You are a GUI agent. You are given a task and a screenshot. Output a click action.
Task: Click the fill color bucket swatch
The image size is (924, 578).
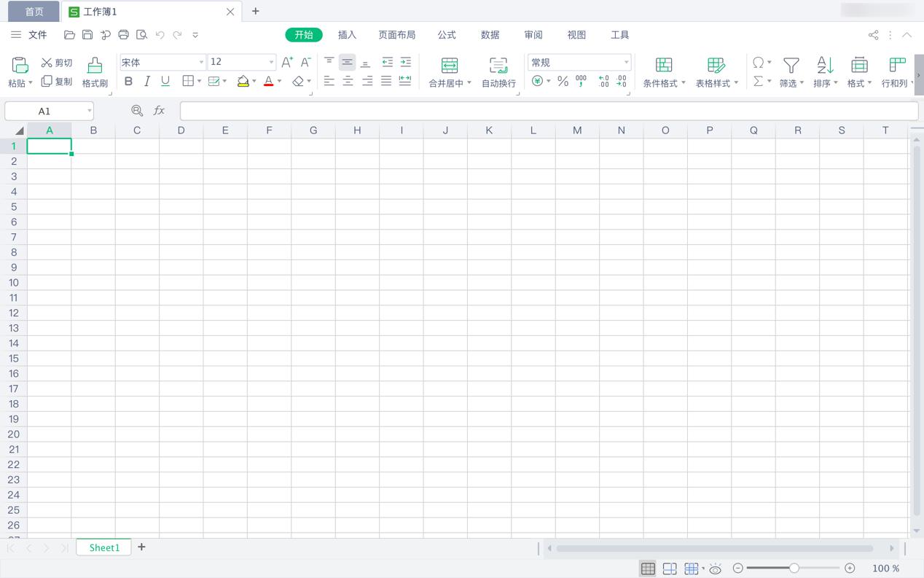click(x=243, y=82)
